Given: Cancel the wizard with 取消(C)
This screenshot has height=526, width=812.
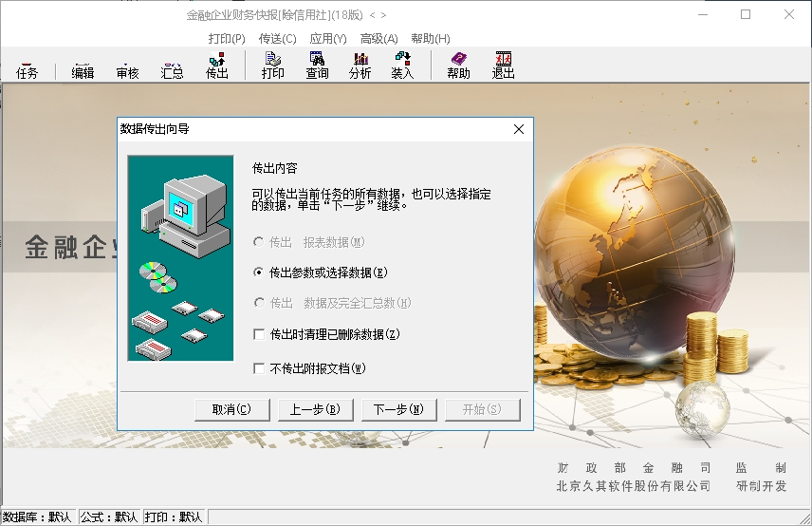Looking at the screenshot, I should 231,409.
